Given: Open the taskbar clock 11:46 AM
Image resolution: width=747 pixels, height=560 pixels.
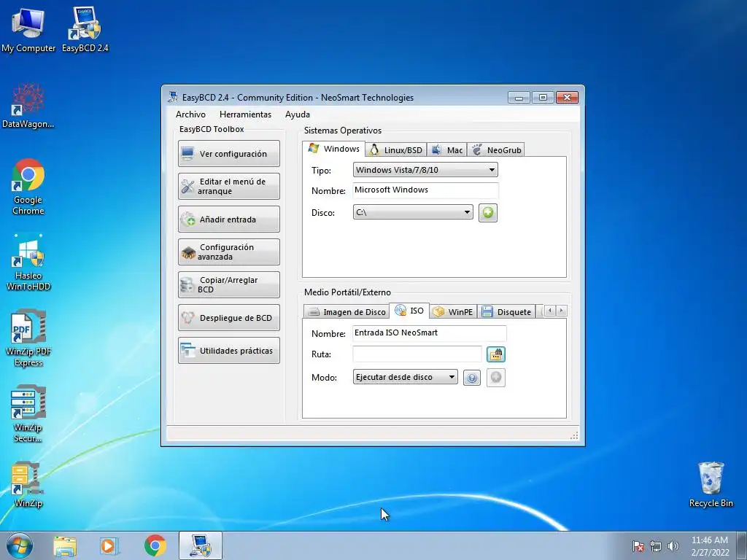Looking at the screenshot, I should (710, 545).
